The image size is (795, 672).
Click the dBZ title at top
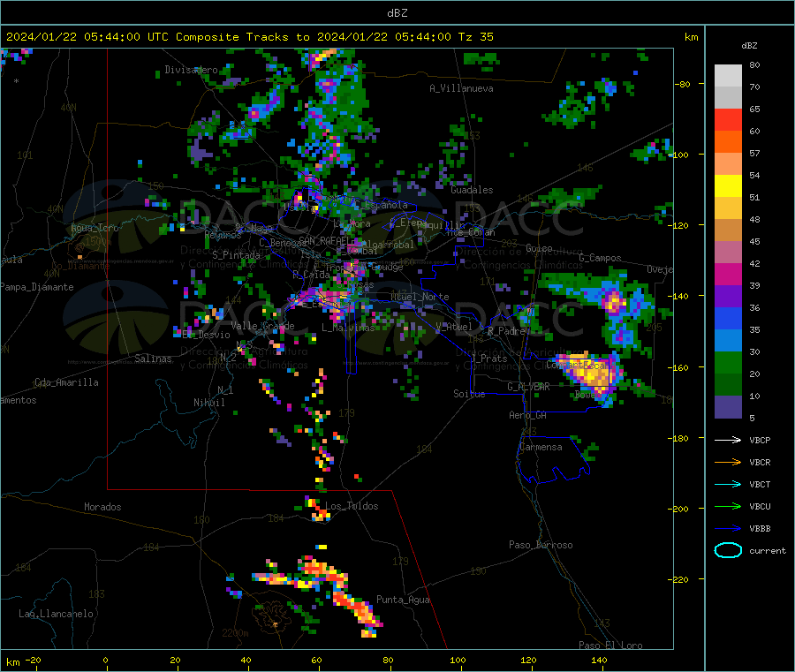pyautogui.click(x=397, y=13)
